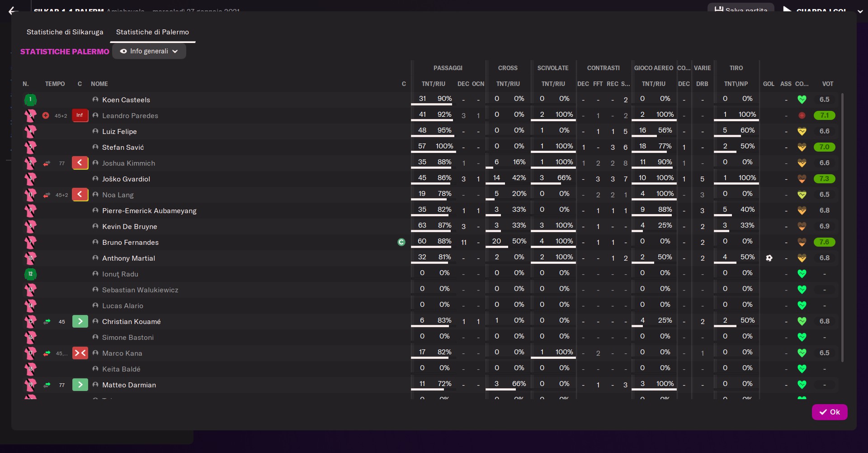Screen dimensions: 868x453
Task: Click the vertical scrollbar of the stats table
Action: (842, 228)
